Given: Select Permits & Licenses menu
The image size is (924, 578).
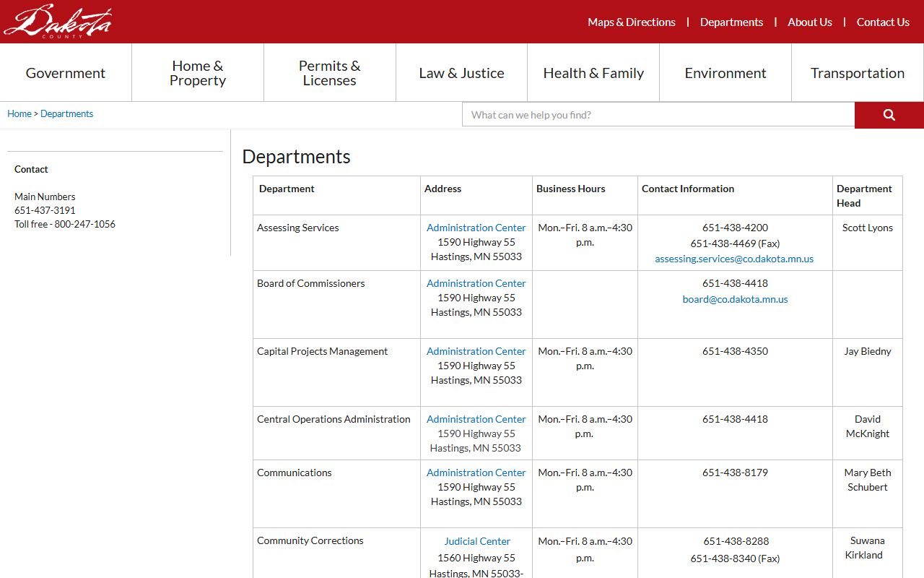Looking at the screenshot, I should pyautogui.click(x=329, y=73).
